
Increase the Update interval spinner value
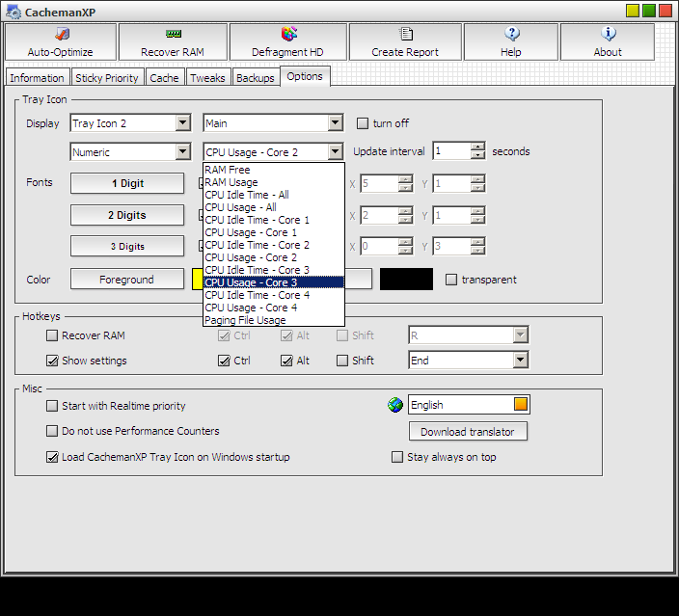477,147
